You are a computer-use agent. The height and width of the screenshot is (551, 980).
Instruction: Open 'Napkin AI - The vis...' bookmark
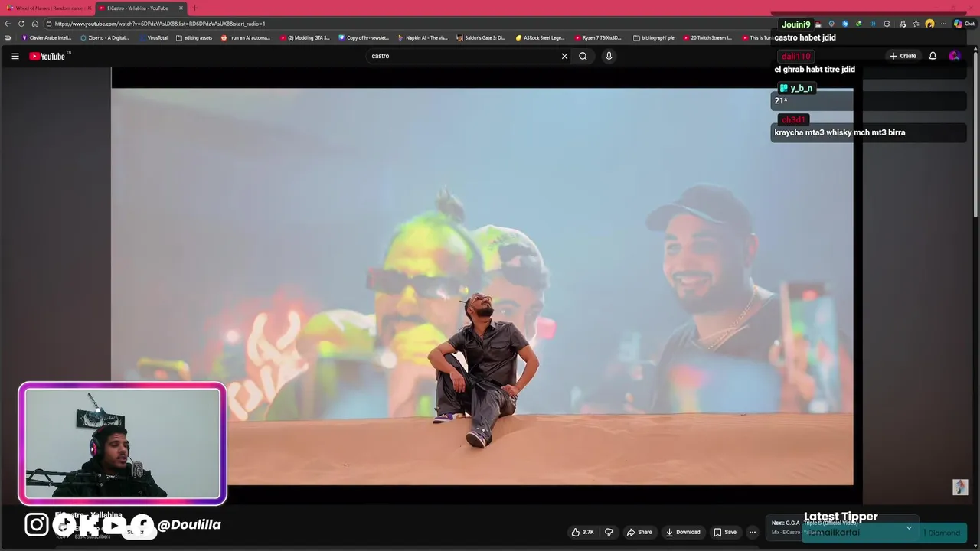click(423, 37)
